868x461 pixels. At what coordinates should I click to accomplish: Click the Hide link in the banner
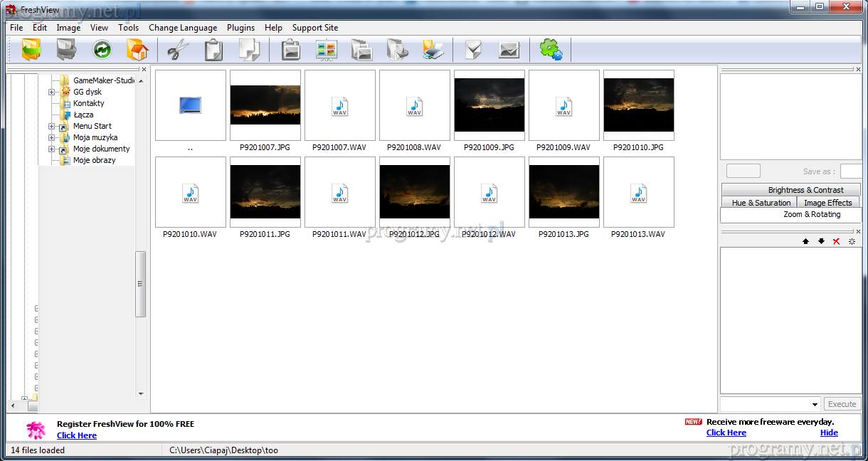(x=829, y=433)
